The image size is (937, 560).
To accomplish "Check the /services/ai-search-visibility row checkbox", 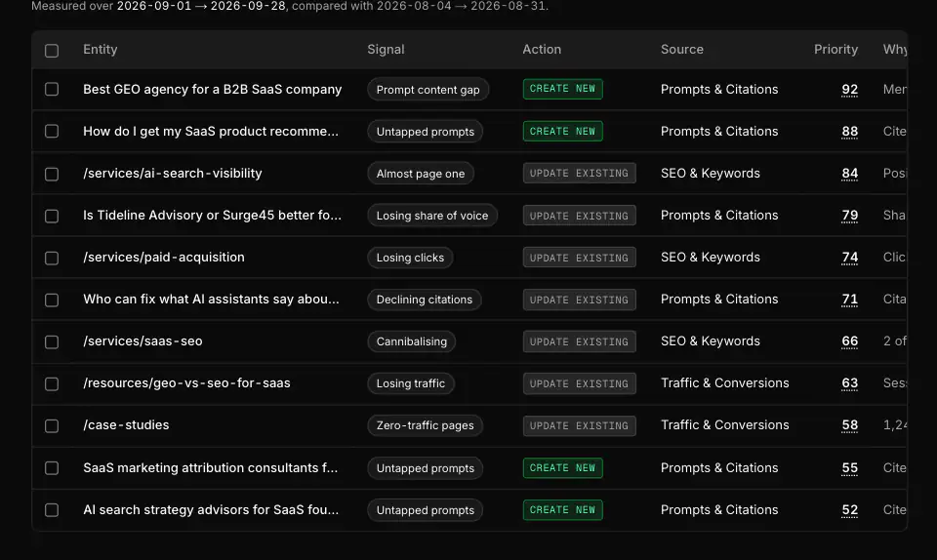I will (52, 174).
